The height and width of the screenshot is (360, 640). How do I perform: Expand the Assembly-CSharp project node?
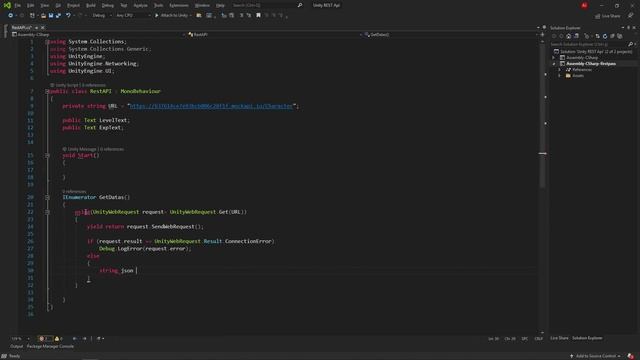[x=554, y=58]
